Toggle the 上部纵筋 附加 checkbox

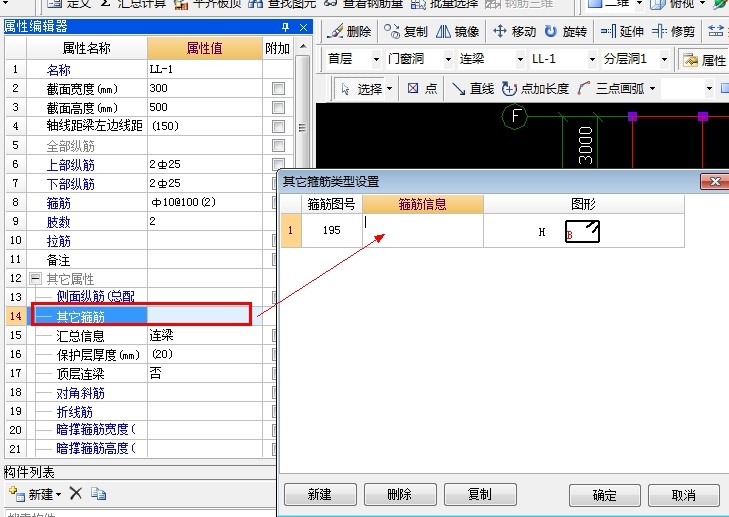point(278,164)
